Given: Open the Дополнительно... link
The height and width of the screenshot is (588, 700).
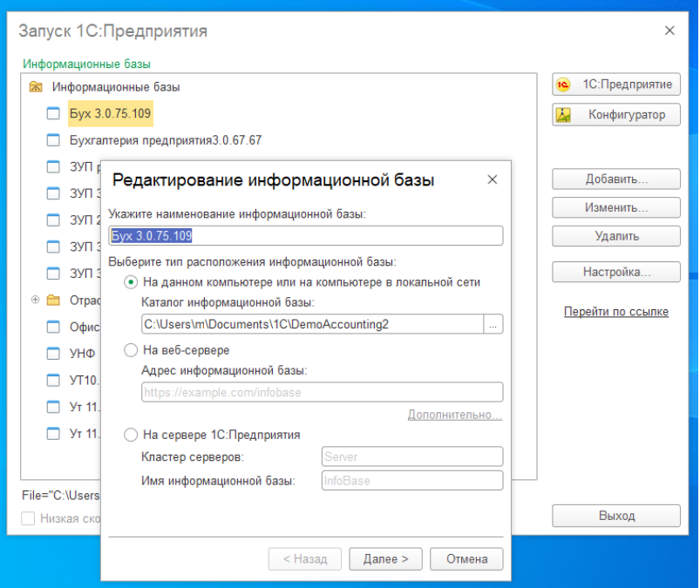Looking at the screenshot, I should [455, 415].
